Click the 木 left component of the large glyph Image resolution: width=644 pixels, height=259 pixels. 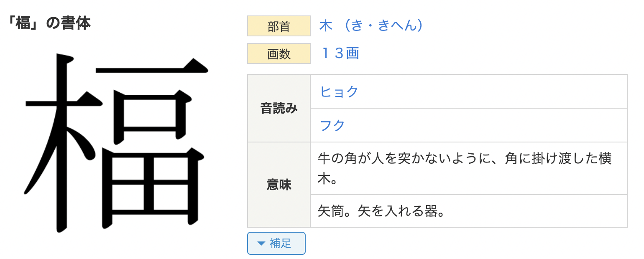tap(63, 142)
